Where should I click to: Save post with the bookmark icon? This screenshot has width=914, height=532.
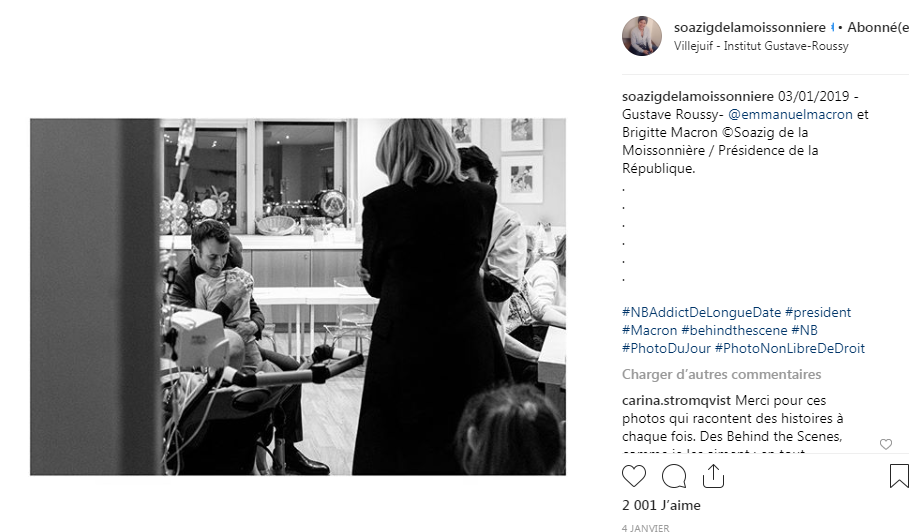point(899,475)
